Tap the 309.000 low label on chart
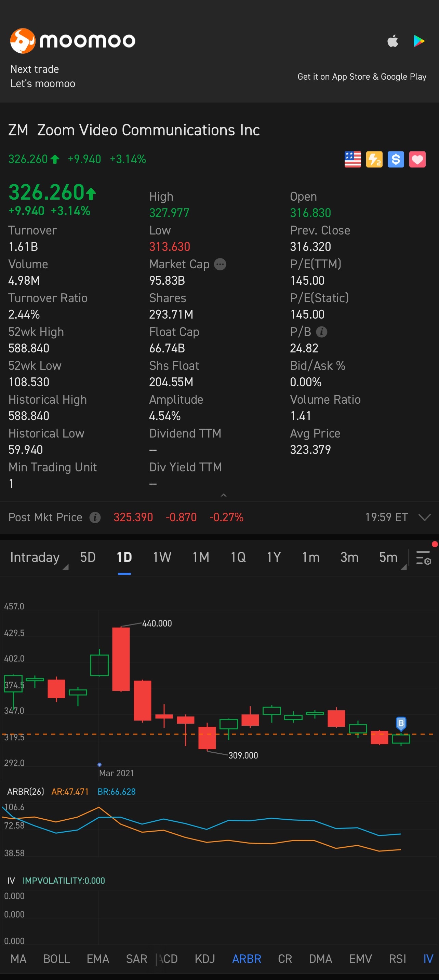439x980 pixels. (x=243, y=755)
